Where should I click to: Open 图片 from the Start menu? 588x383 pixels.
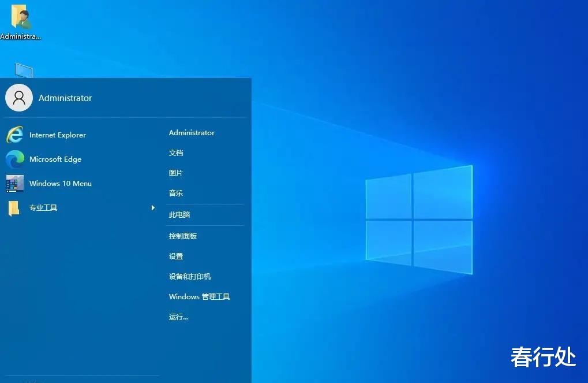(x=175, y=173)
